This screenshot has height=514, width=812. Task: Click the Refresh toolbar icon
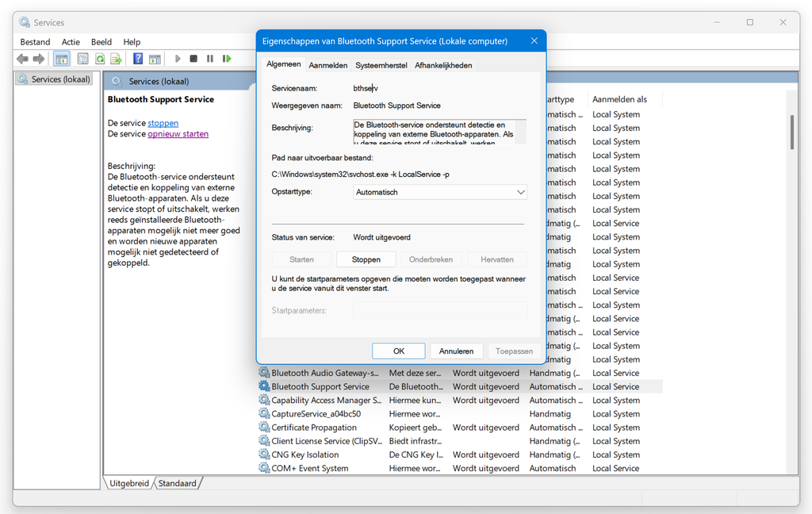tap(99, 59)
